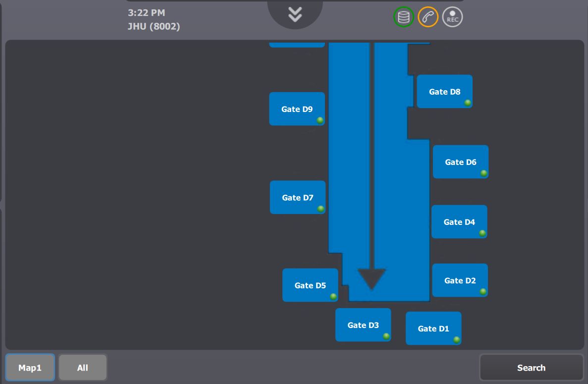Select Gate D8 on the map
The image size is (588, 384).
(445, 92)
